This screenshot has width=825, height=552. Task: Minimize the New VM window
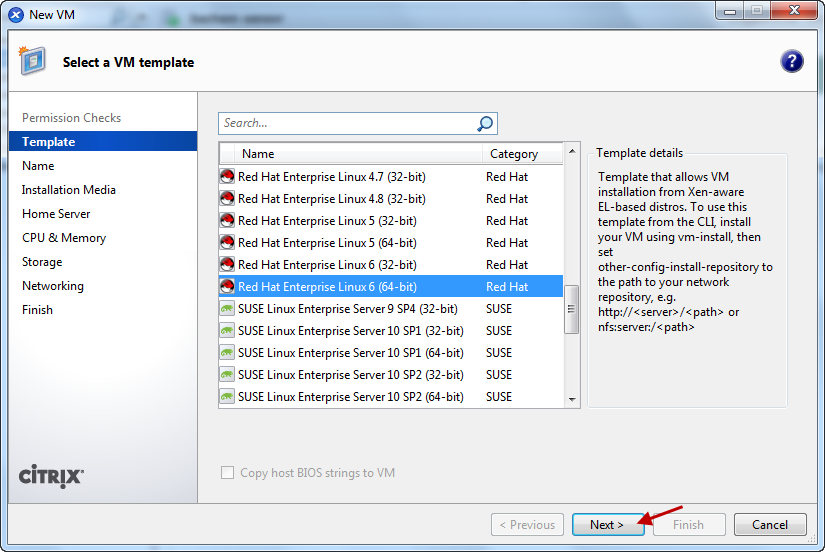(730, 11)
